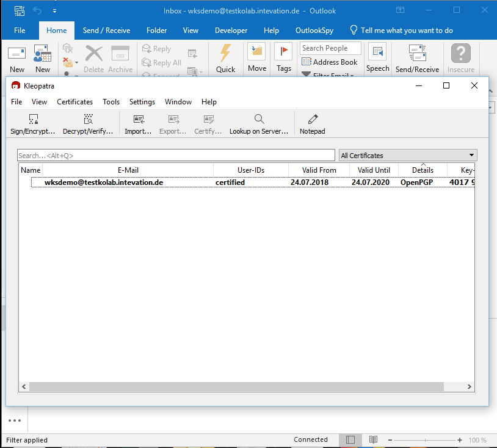This screenshot has height=448, width=497.
Task: Click the Name column header
Action: (x=31, y=170)
